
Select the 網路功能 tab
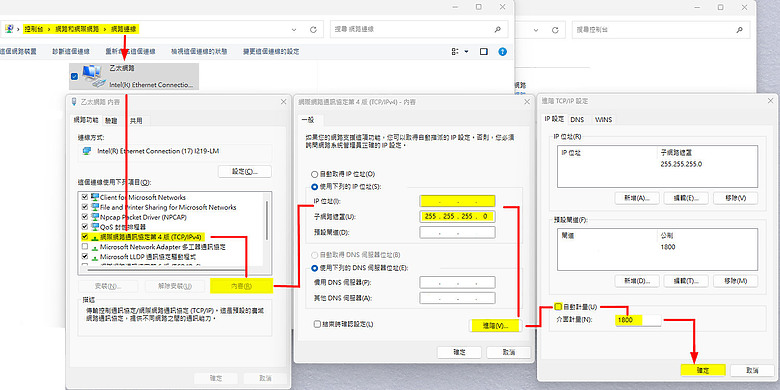tap(86, 120)
